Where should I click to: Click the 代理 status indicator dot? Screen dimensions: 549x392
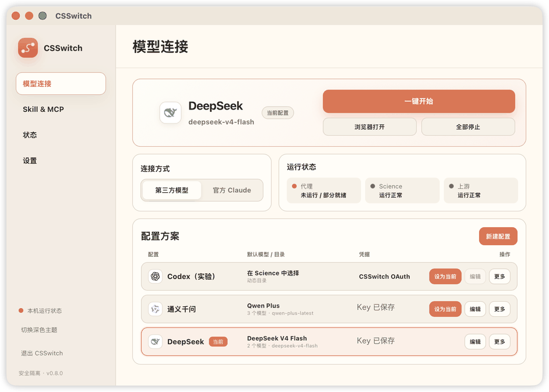point(294,186)
